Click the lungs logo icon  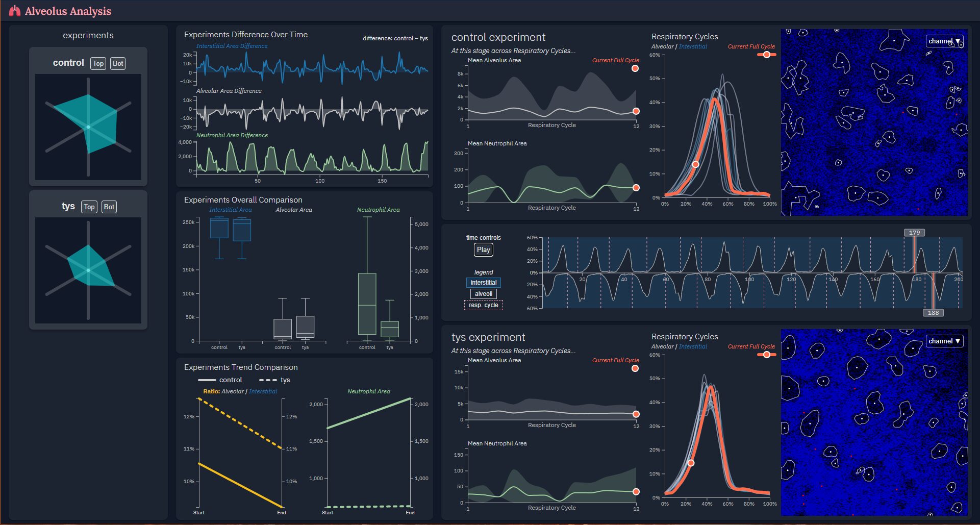[x=15, y=11]
